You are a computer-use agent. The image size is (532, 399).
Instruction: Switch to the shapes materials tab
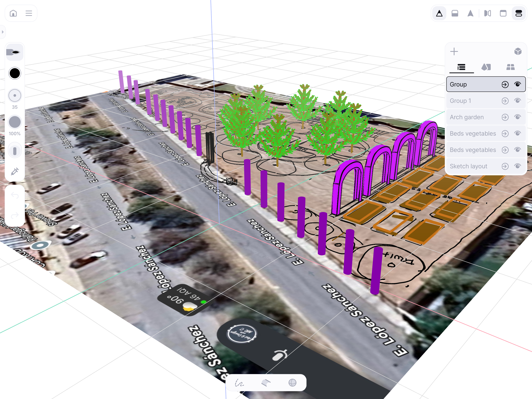(486, 67)
